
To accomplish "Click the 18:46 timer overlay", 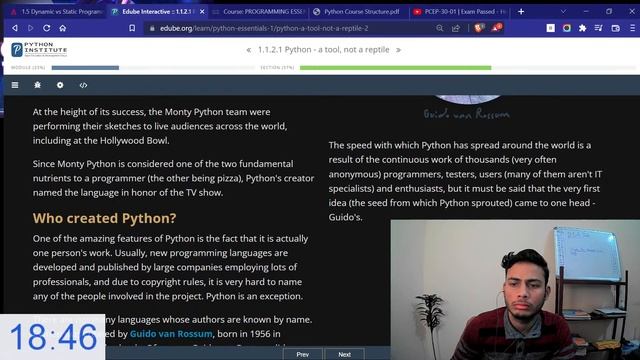I will tap(53, 337).
